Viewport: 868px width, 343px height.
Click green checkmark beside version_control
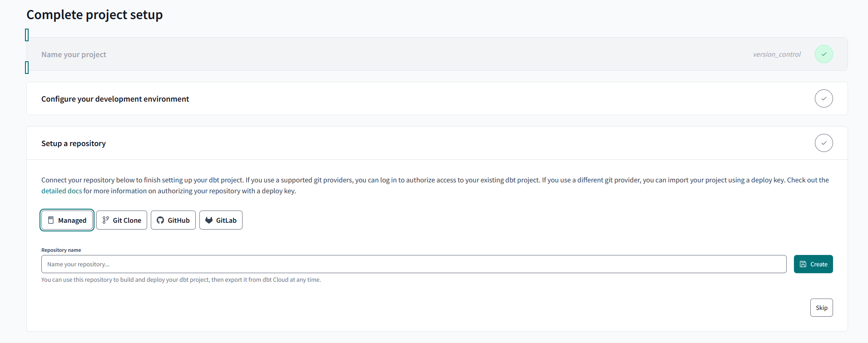[823, 54]
